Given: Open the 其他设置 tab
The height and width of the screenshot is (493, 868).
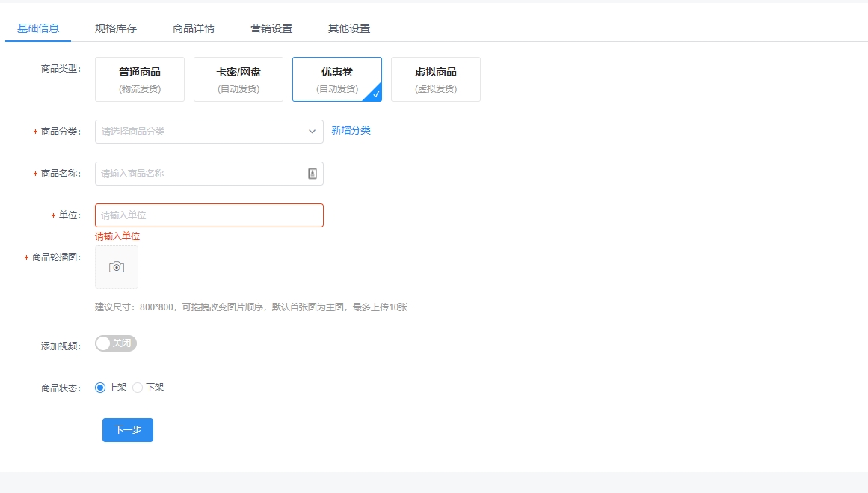Looking at the screenshot, I should click(x=349, y=28).
